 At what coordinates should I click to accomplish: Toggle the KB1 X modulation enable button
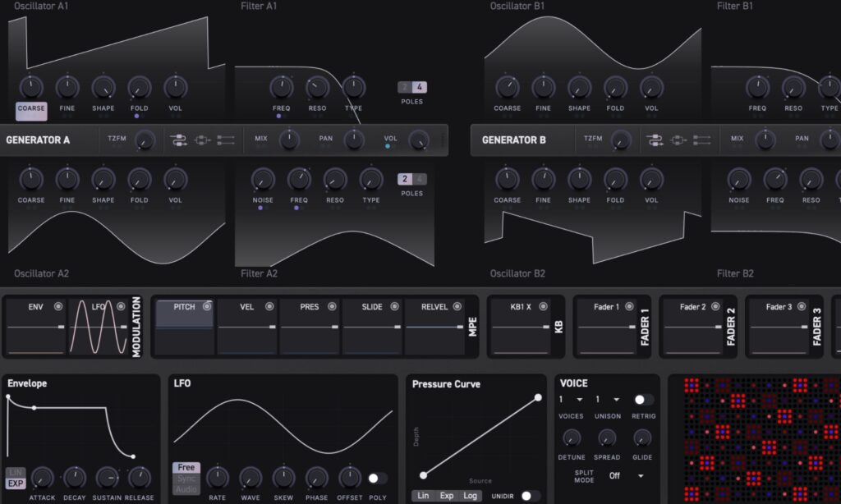pos(543,307)
